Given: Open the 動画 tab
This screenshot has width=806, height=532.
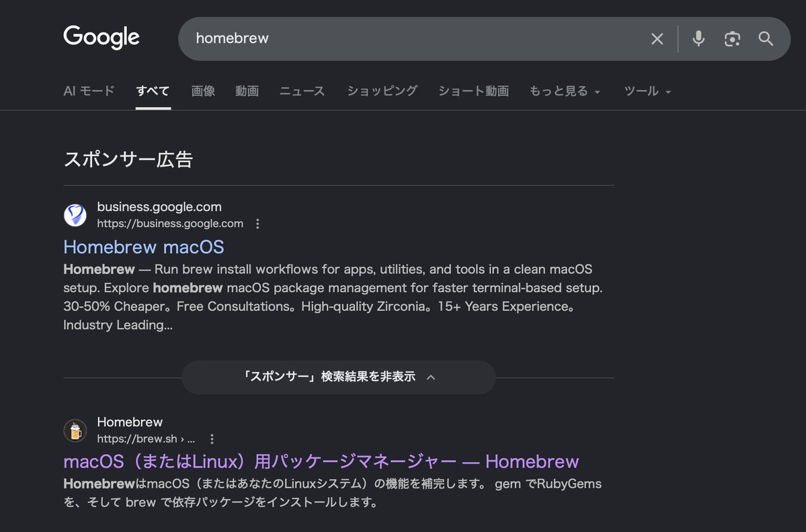Looking at the screenshot, I should pos(247,91).
